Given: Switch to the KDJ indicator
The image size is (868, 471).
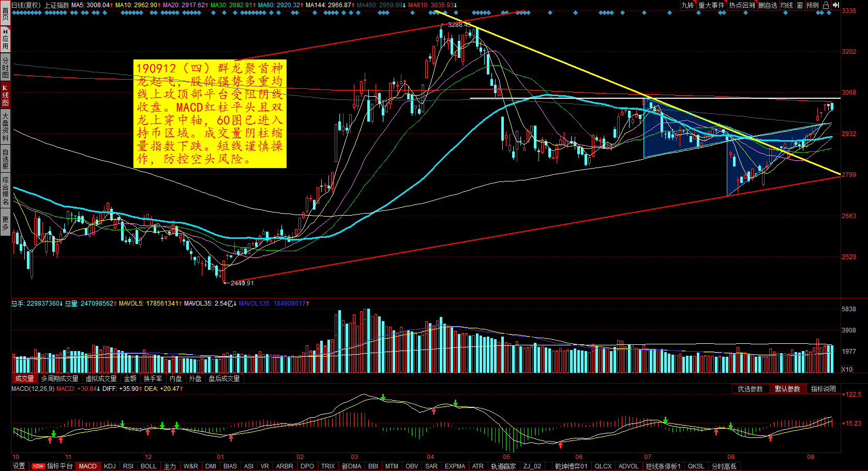Looking at the screenshot, I should (110, 466).
